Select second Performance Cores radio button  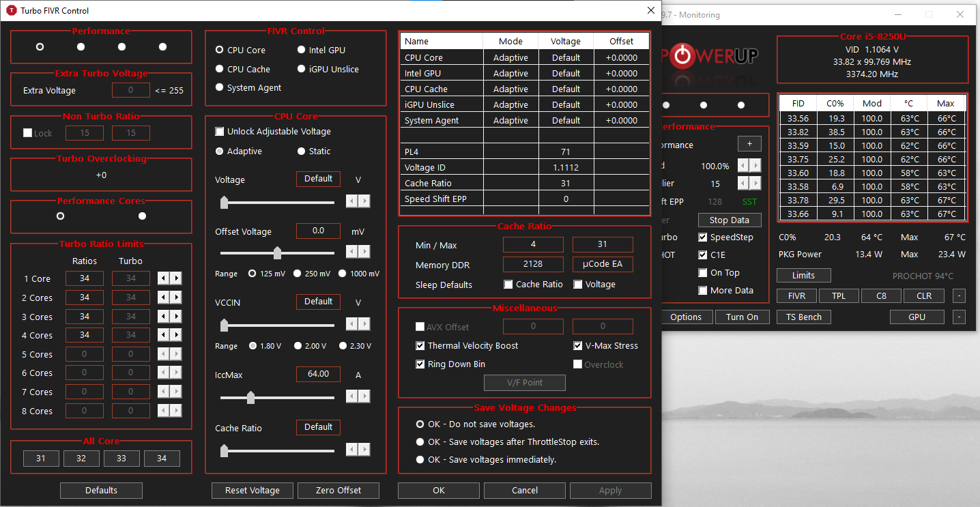142,216
